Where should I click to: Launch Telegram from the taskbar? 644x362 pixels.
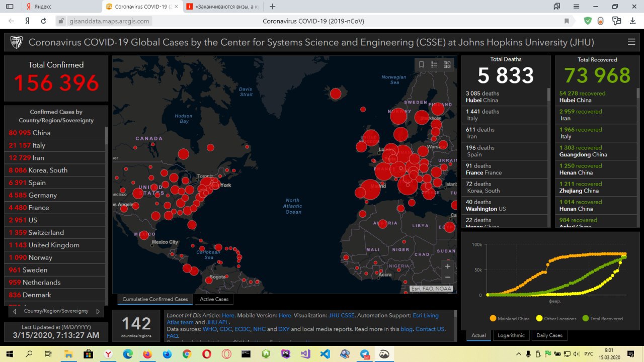[x=365, y=354]
